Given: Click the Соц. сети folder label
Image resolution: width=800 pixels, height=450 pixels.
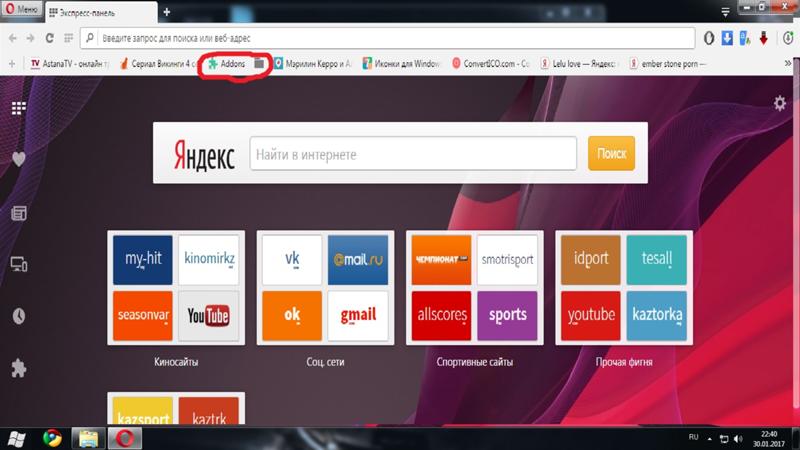Looking at the screenshot, I should click(x=326, y=362).
